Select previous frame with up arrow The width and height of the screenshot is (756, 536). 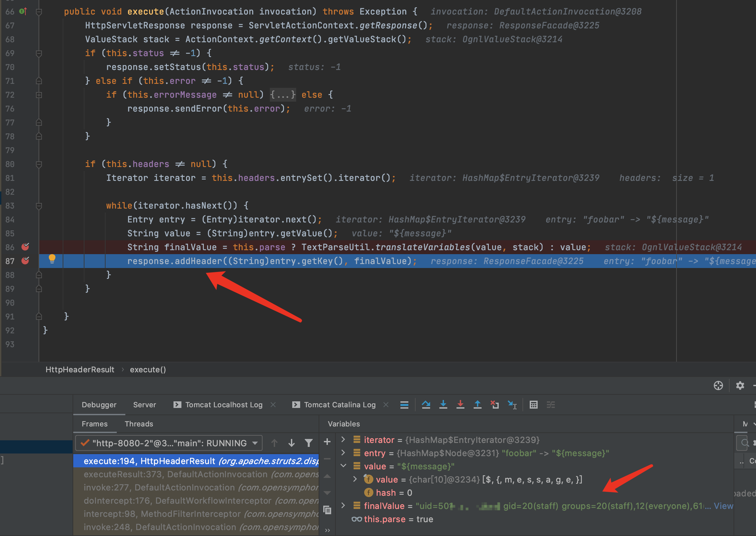point(274,443)
